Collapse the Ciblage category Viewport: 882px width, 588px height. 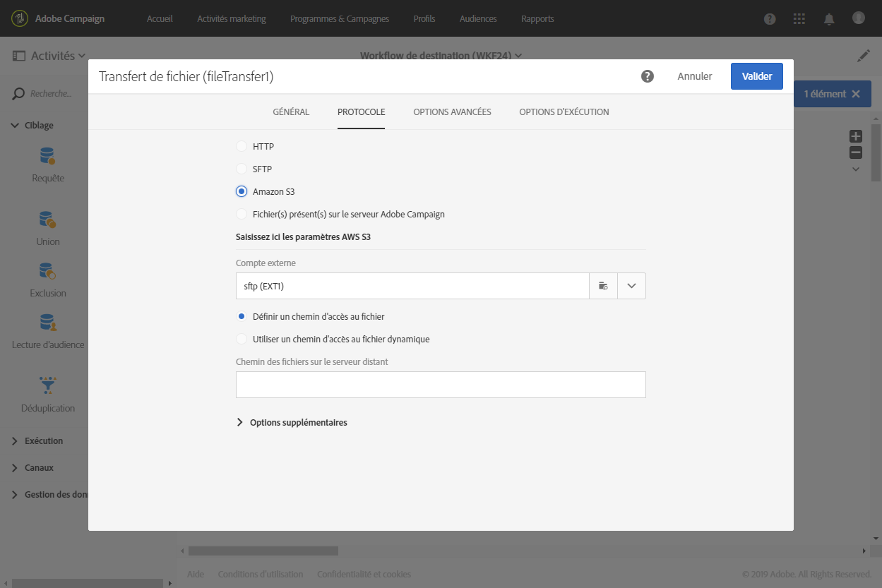[33, 126]
